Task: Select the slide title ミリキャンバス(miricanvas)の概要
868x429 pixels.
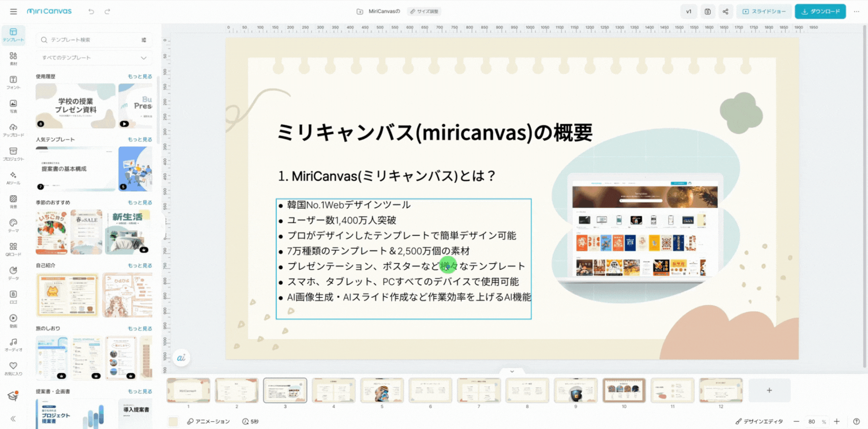Action: pos(434,133)
